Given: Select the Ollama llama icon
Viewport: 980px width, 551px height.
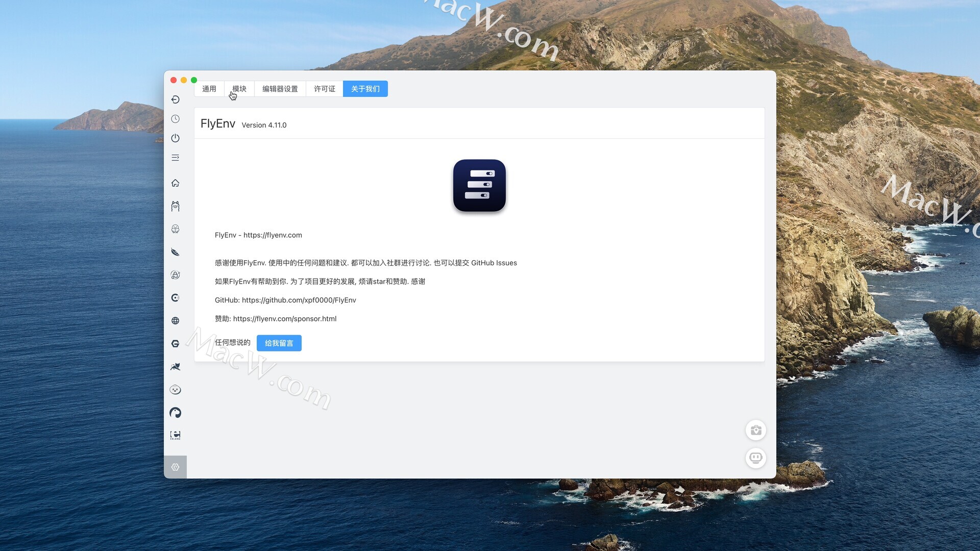Looking at the screenshot, I should pos(175,206).
